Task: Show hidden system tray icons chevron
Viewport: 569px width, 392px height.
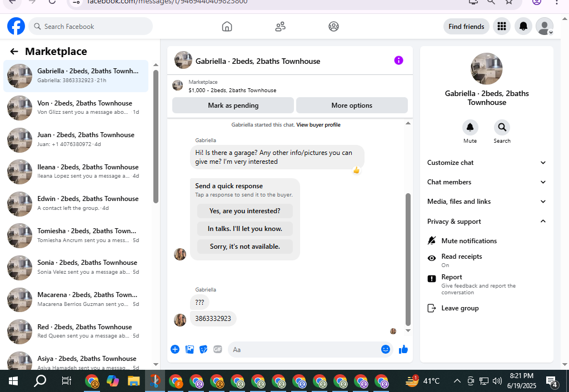Action: (457, 381)
